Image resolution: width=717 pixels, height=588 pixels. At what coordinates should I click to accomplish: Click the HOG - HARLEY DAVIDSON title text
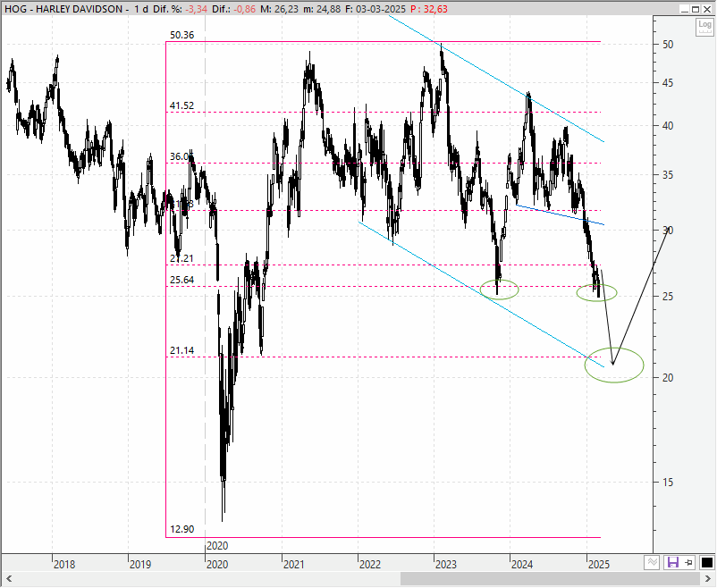click(63, 9)
